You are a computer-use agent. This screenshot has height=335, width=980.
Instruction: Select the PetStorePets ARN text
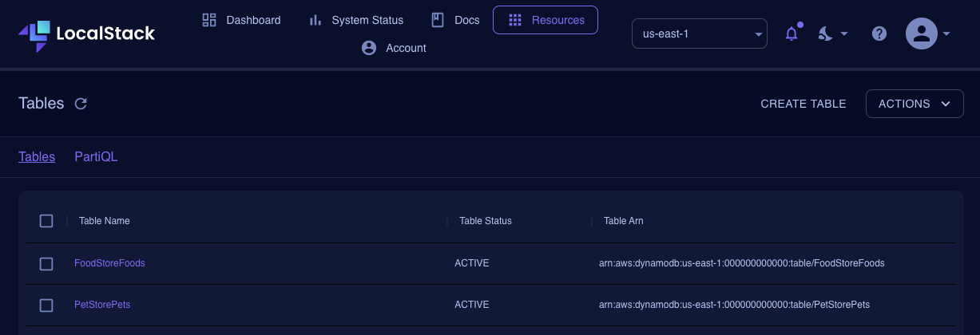pos(735,304)
